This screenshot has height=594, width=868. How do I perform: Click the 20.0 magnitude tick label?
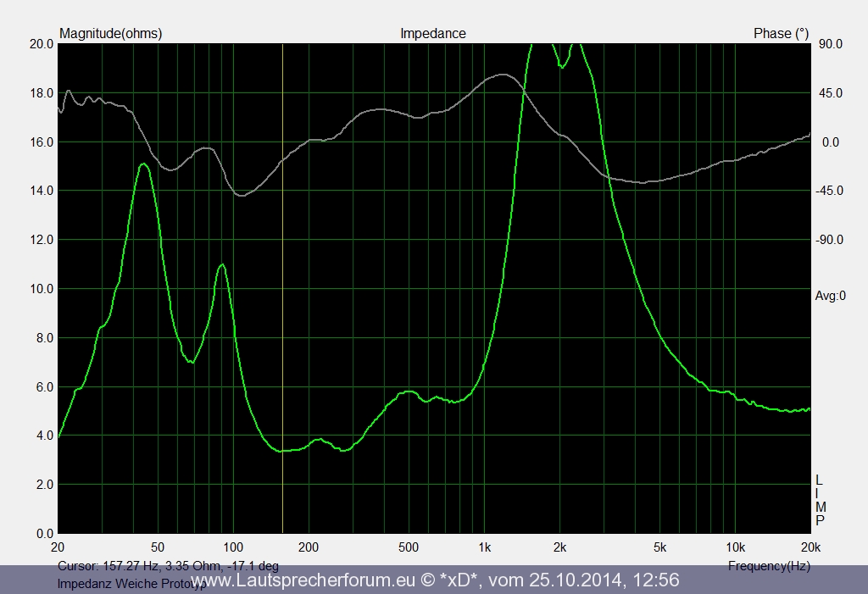42,44
